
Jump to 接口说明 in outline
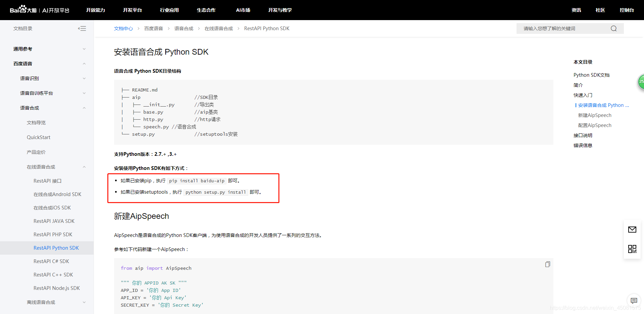click(x=583, y=135)
